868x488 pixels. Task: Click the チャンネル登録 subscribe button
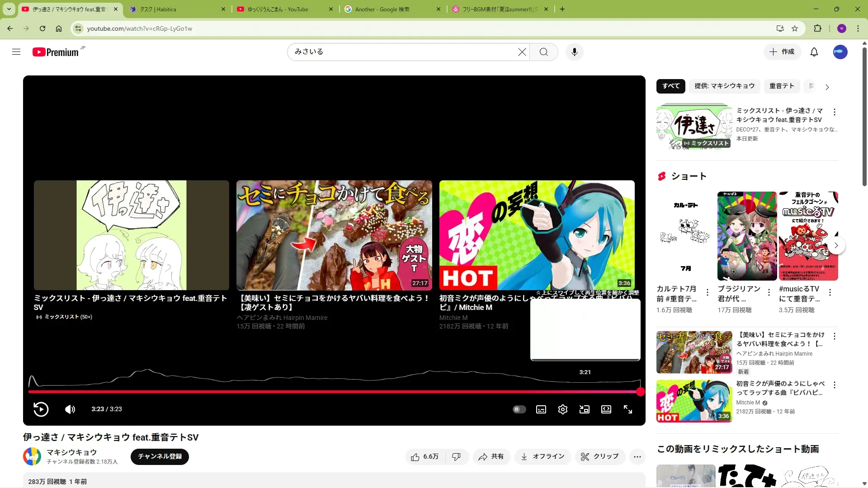pyautogui.click(x=160, y=456)
